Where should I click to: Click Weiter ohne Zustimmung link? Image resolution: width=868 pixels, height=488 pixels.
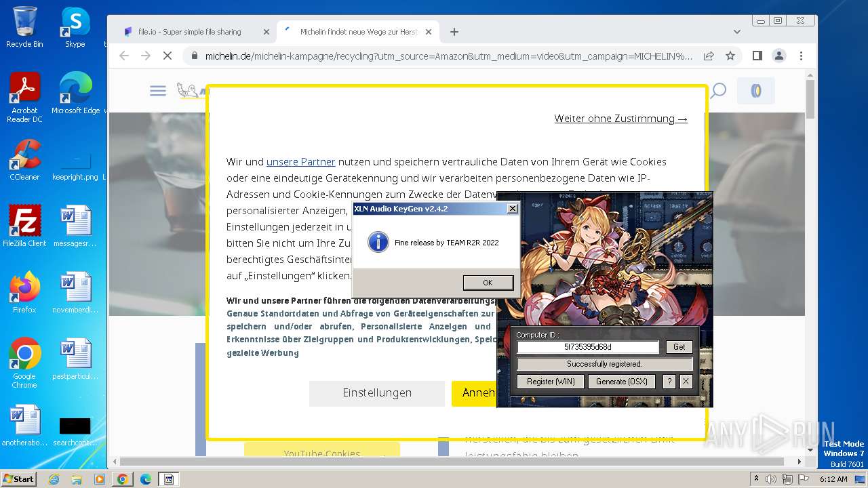[620, 119]
